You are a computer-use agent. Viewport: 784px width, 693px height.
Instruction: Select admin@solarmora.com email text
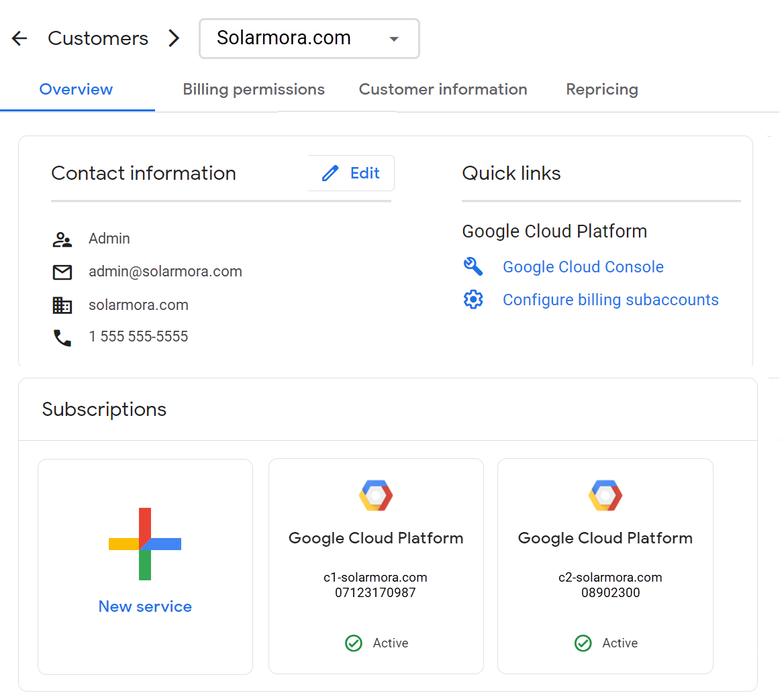pyautogui.click(x=166, y=272)
